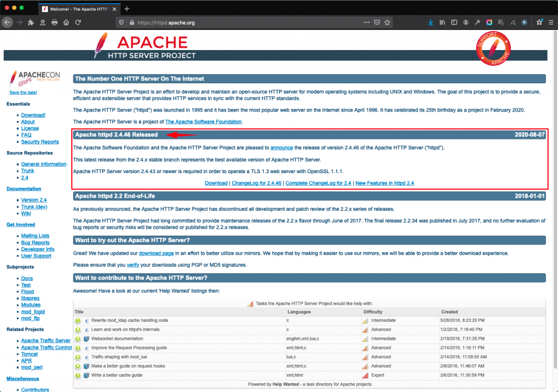
Task: Click the download page link
Action: (156, 253)
